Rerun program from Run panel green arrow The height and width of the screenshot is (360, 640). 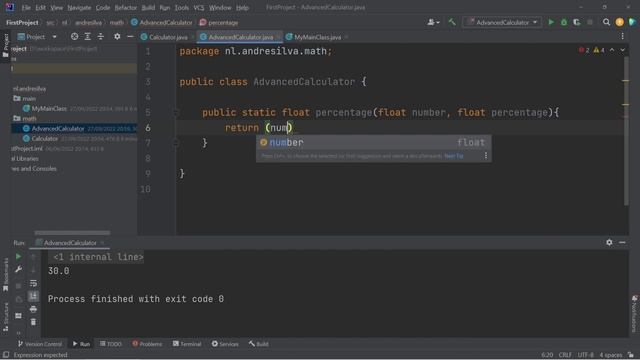(x=18, y=256)
